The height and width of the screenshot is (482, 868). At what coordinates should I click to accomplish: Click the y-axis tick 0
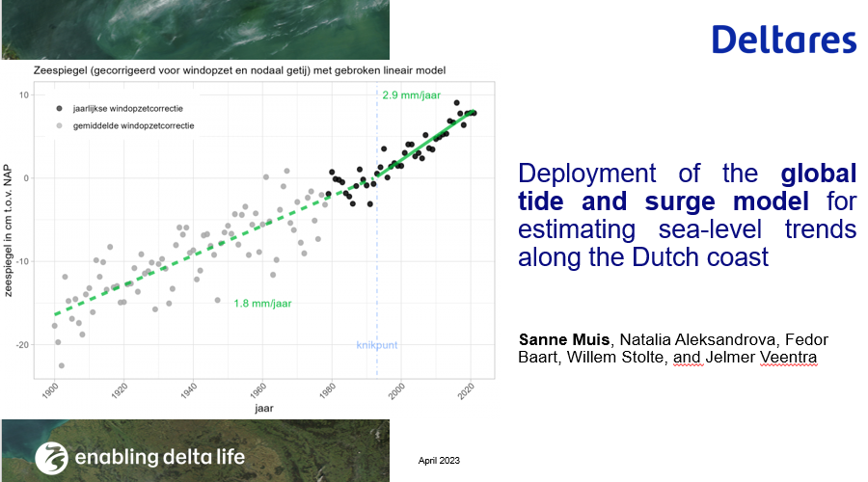(26, 178)
